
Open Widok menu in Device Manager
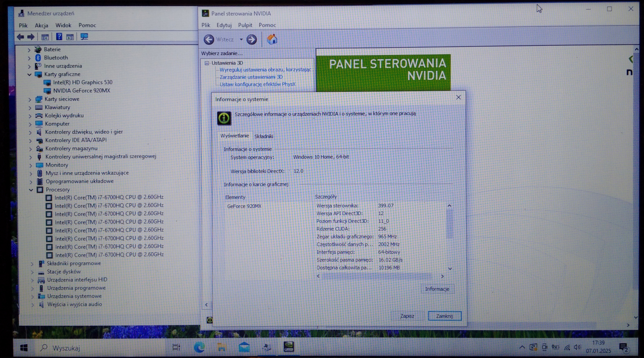click(x=63, y=25)
